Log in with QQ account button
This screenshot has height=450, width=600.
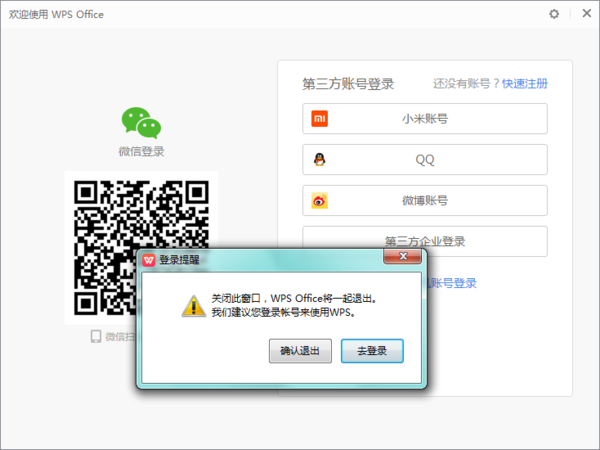[x=425, y=160]
